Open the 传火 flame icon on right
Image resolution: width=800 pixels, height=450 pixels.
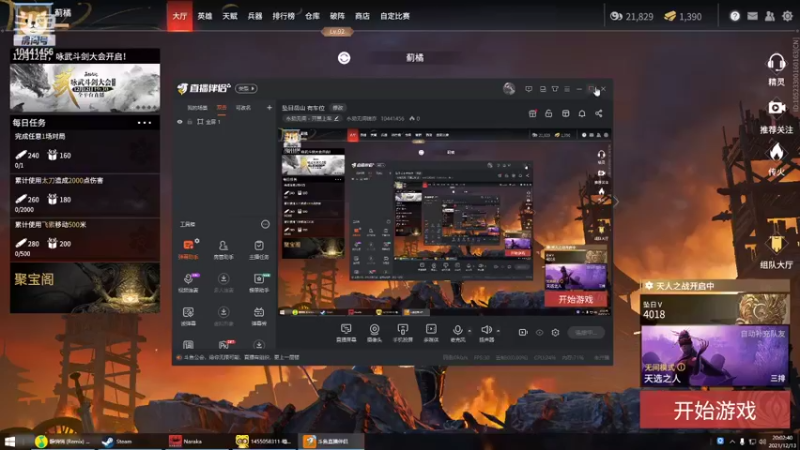(x=776, y=159)
